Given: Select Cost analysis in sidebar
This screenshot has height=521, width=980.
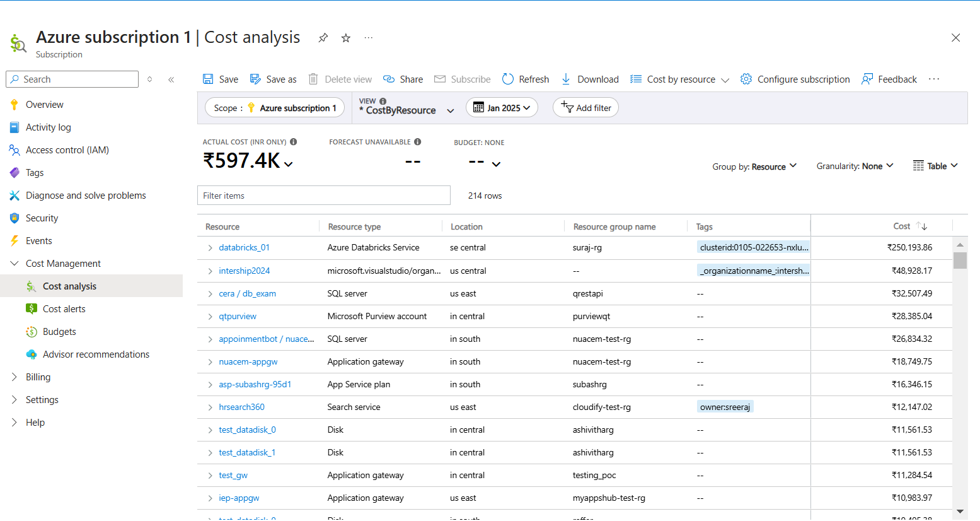Looking at the screenshot, I should [91, 286].
